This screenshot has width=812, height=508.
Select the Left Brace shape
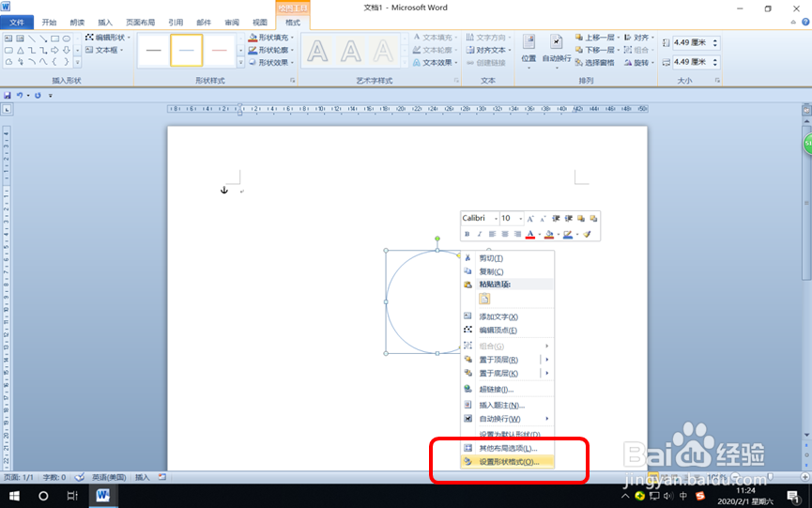pyautogui.click(x=54, y=62)
